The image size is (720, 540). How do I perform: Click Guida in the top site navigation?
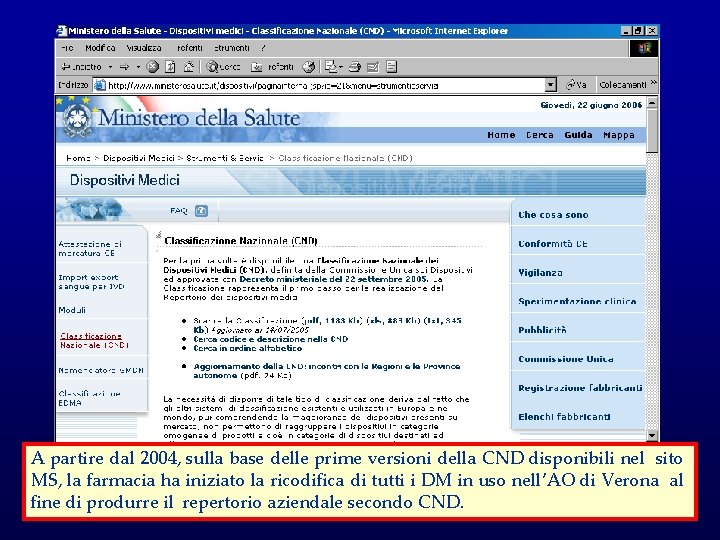[578, 135]
